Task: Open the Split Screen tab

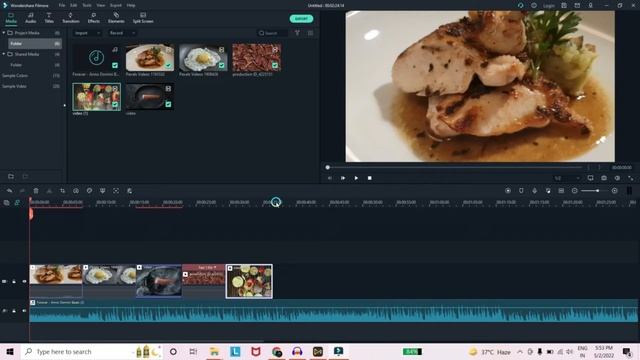Action: (x=143, y=18)
